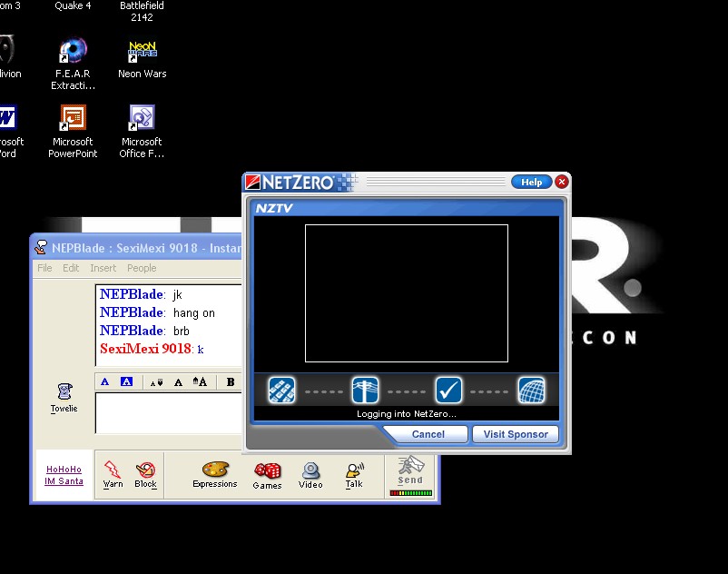Click the globe internet step icon

click(x=532, y=391)
